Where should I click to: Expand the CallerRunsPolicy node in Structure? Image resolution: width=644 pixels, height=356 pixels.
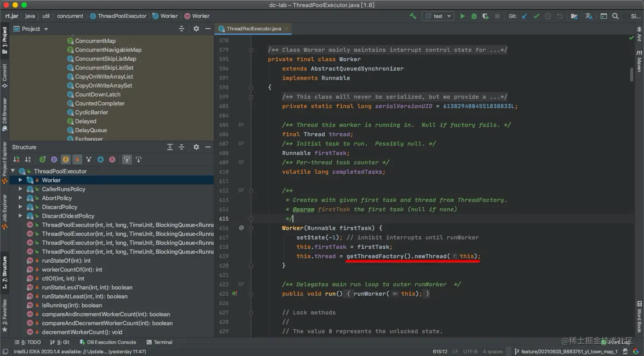click(20, 189)
